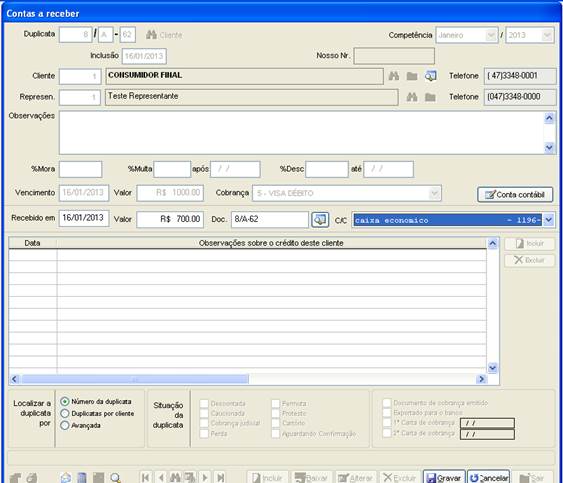Go to next record arrow
Screen dimensions: 563x483
(x=205, y=478)
